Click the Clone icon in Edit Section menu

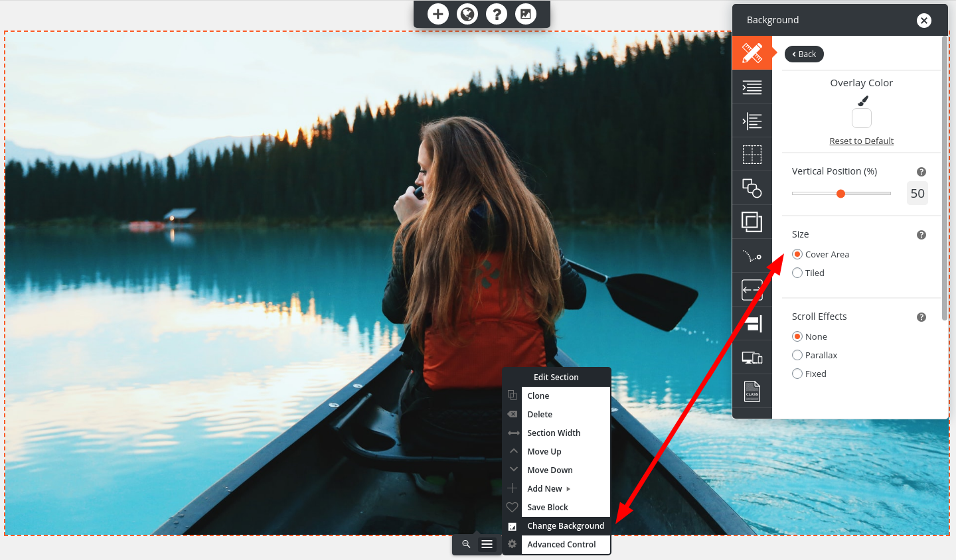coord(512,395)
